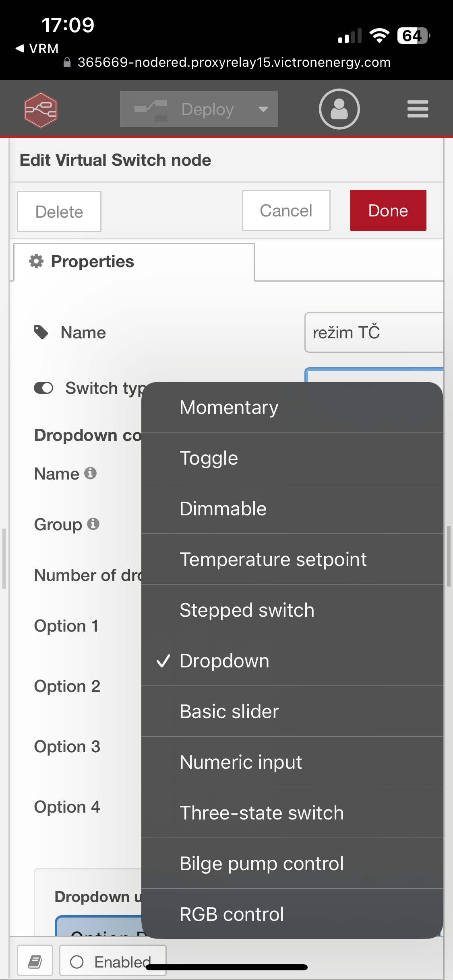
Task: Pick RGB control menu entry
Action: click(292, 914)
